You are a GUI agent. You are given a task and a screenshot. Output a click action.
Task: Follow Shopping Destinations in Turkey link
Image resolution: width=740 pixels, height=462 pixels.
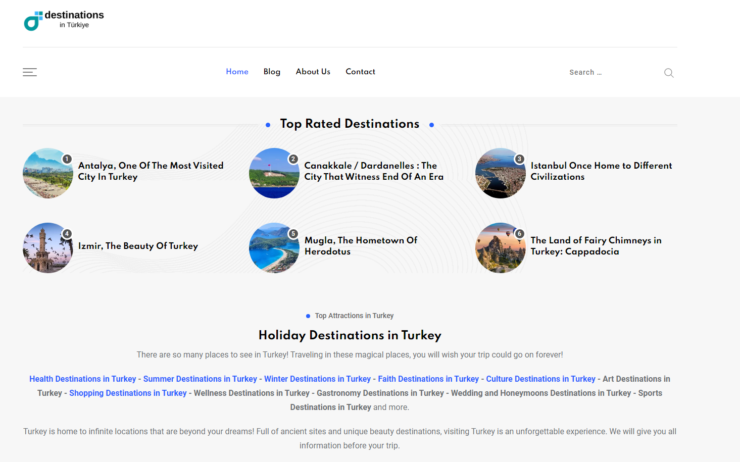128,393
